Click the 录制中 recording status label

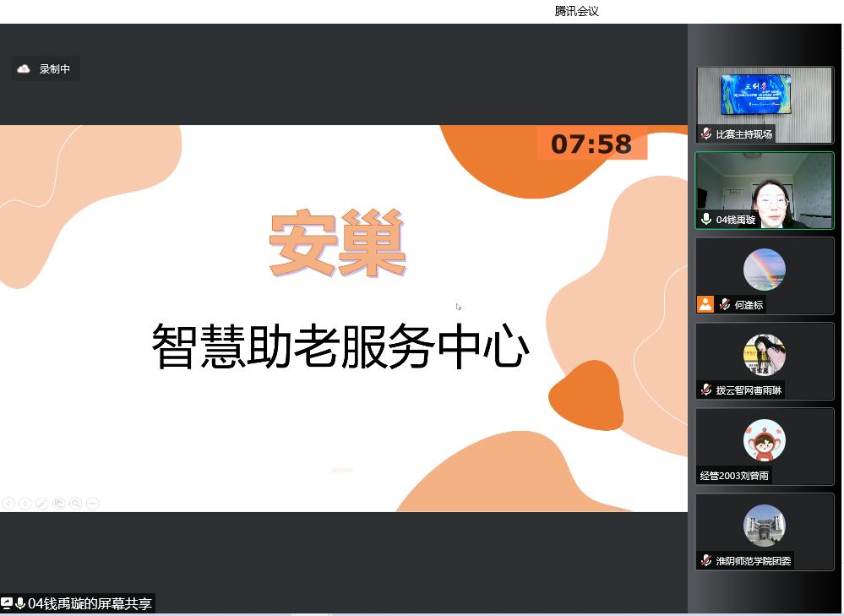(x=55, y=69)
